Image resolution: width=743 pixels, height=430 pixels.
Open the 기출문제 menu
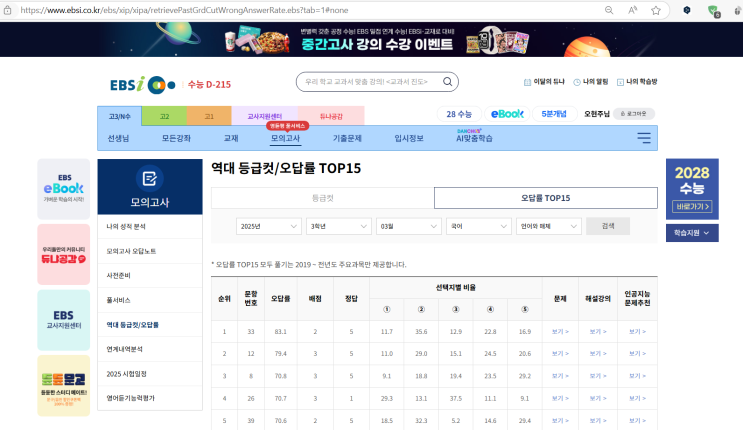pyautogui.click(x=347, y=138)
